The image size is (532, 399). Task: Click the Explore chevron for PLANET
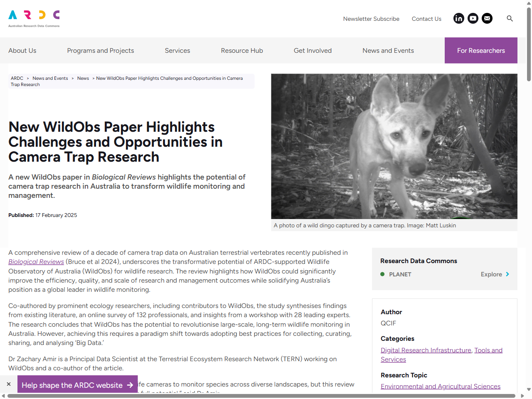[x=507, y=274]
